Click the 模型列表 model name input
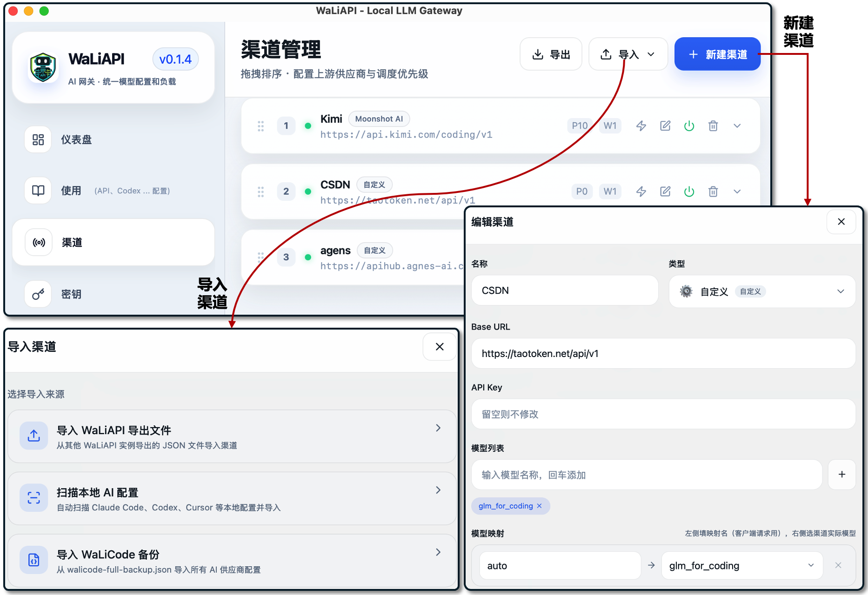This screenshot has height=595, width=868. (x=647, y=475)
